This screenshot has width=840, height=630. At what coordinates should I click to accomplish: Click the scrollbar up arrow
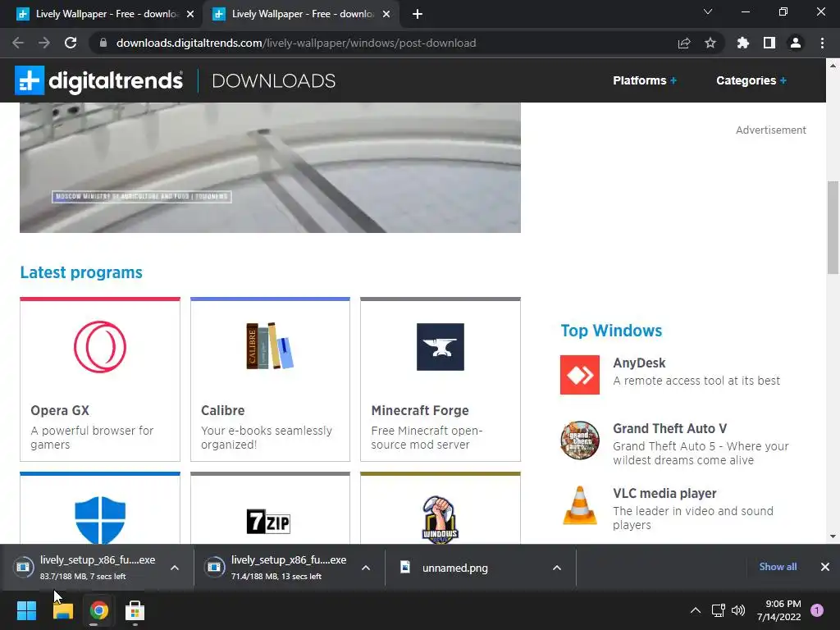click(x=833, y=66)
